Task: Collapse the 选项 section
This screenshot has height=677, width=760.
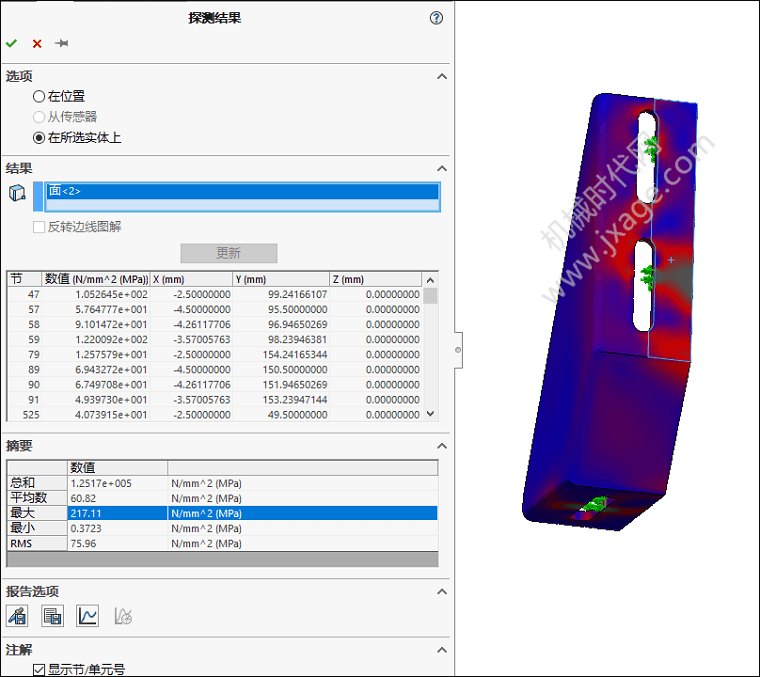Action: click(442, 77)
